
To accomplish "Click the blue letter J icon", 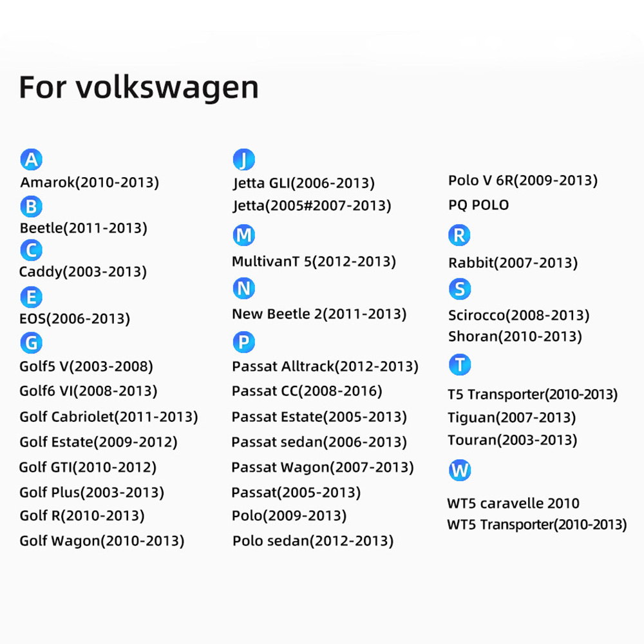I will [x=243, y=159].
